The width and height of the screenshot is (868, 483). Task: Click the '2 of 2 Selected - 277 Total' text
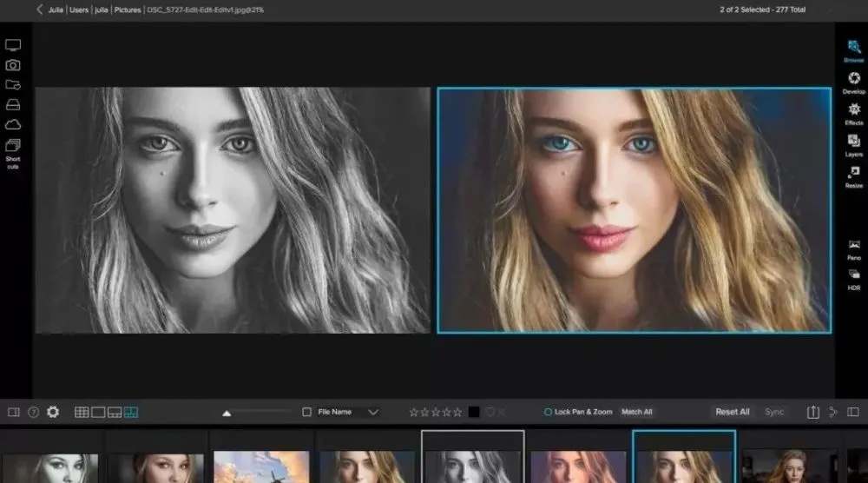click(762, 10)
